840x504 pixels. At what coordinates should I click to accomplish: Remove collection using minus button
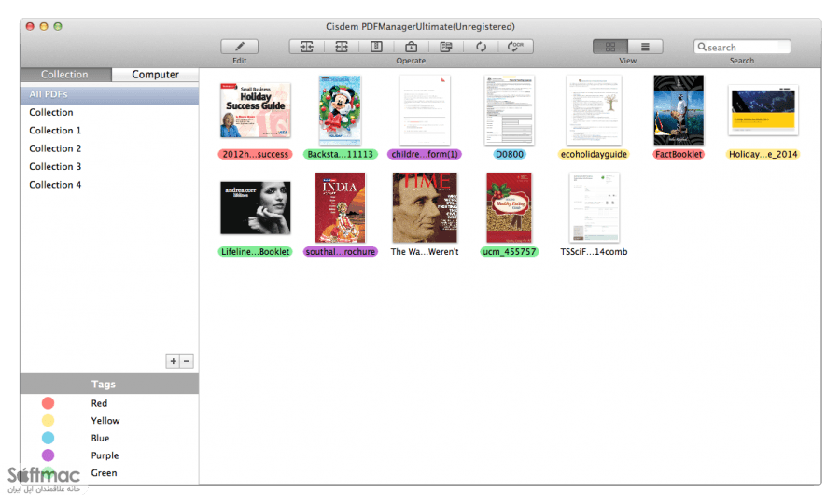[x=187, y=361]
